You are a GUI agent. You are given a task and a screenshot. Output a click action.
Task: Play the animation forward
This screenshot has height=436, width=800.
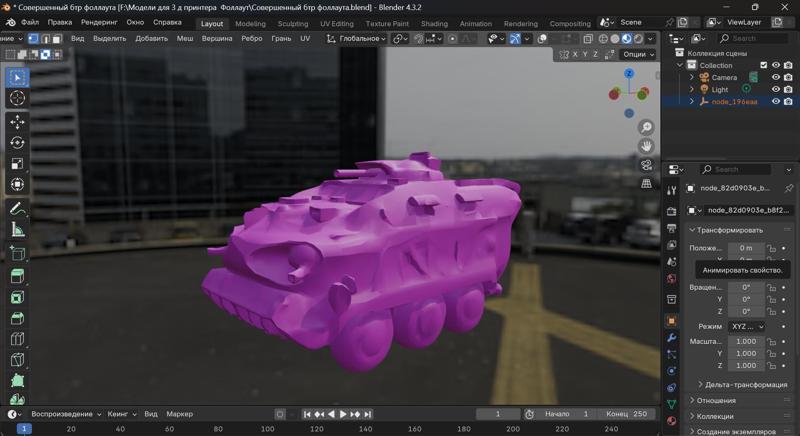click(343, 414)
